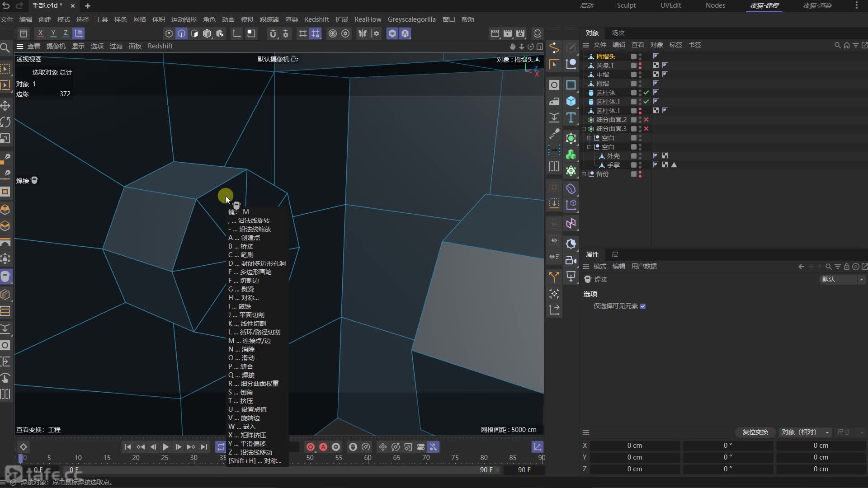This screenshot has width=868, height=488.
Task: Open the 尺寸 dropdown
Action: click(x=850, y=432)
